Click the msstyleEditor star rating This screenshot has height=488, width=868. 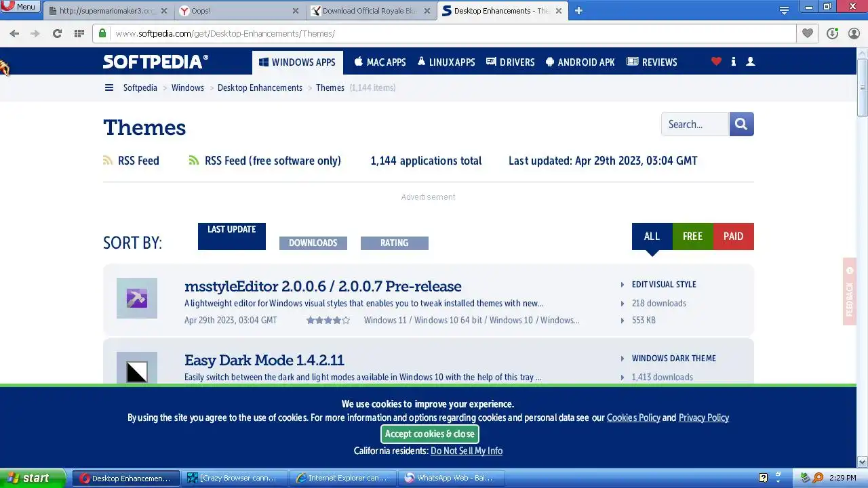coord(328,320)
